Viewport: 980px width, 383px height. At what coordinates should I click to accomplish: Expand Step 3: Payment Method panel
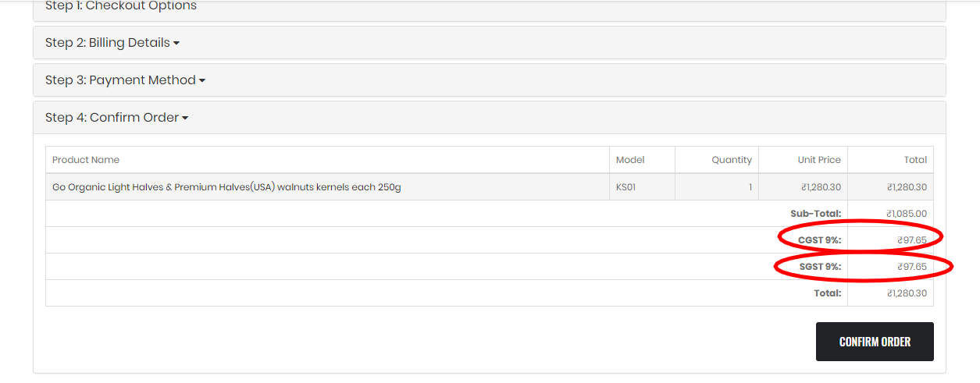[x=125, y=80]
